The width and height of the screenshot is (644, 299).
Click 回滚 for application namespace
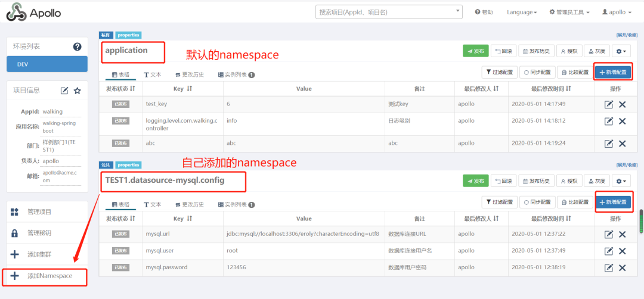point(503,51)
